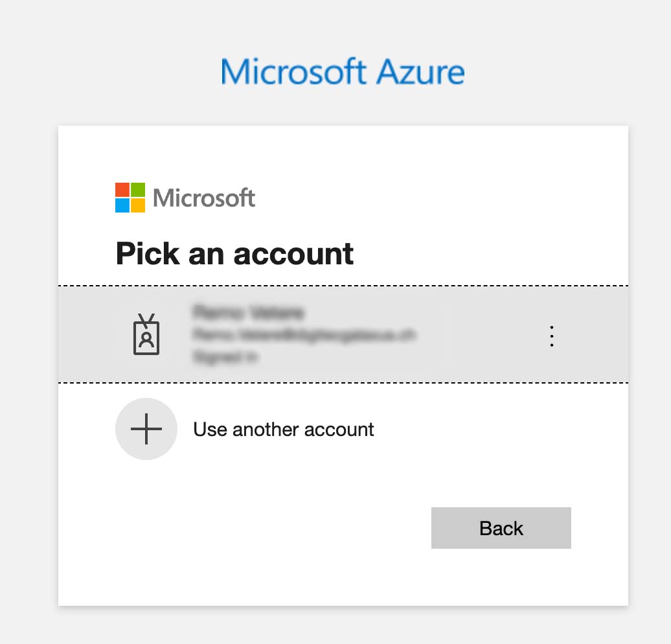
Task: Click the Microsoft Azure logo
Action: pos(343,71)
